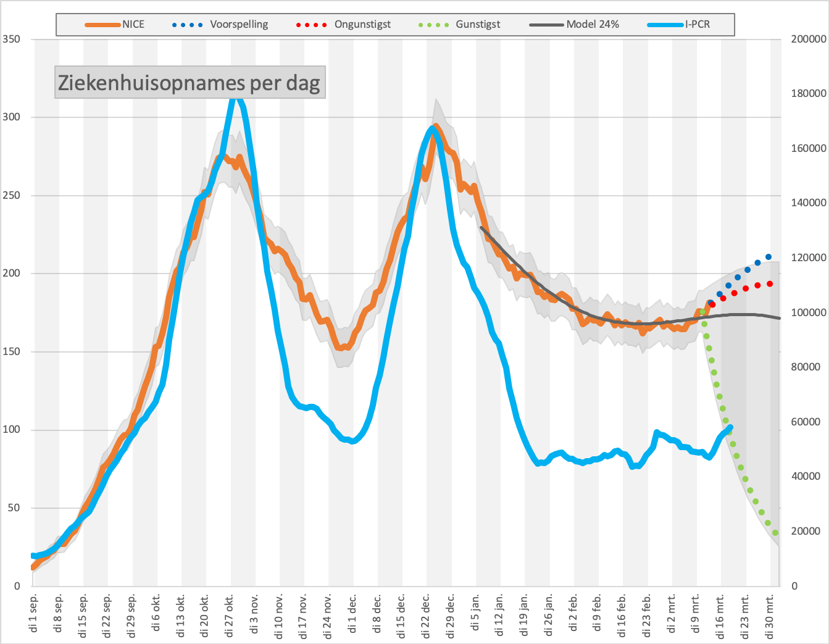This screenshot has width=829, height=644.
Task: Click right axis value 100000
Action: [x=809, y=312]
